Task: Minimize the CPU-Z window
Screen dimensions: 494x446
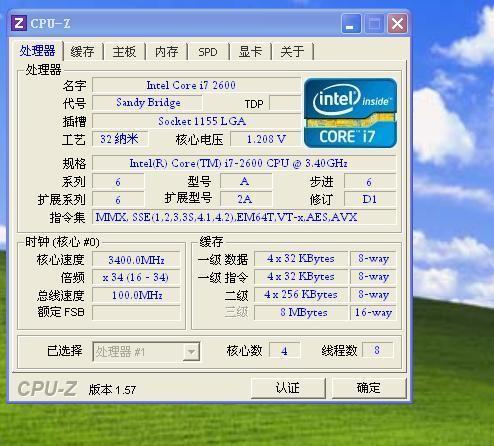Action: point(351,24)
